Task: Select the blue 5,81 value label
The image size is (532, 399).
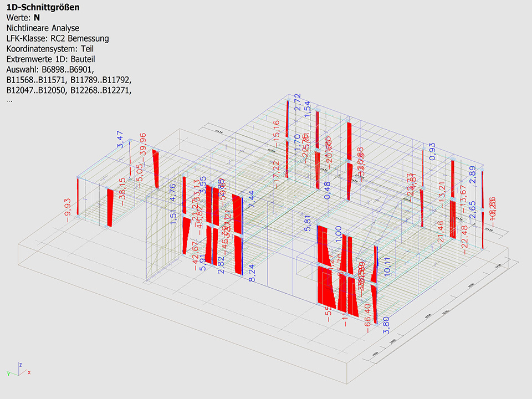Action: [x=308, y=222]
